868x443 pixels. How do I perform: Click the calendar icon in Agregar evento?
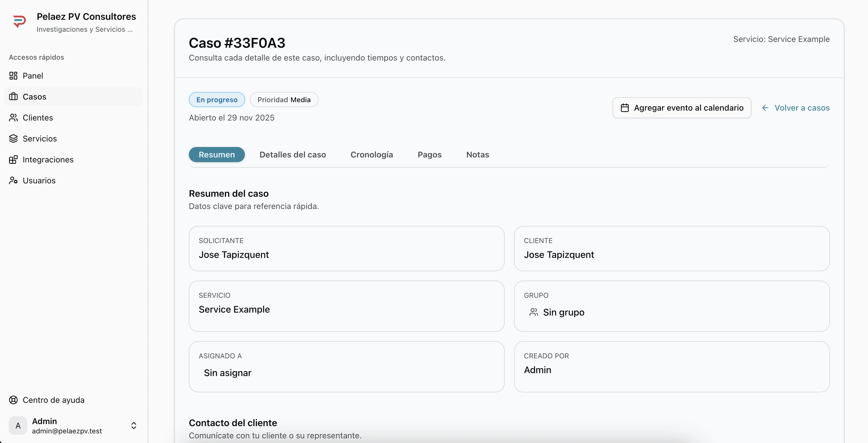(625, 108)
